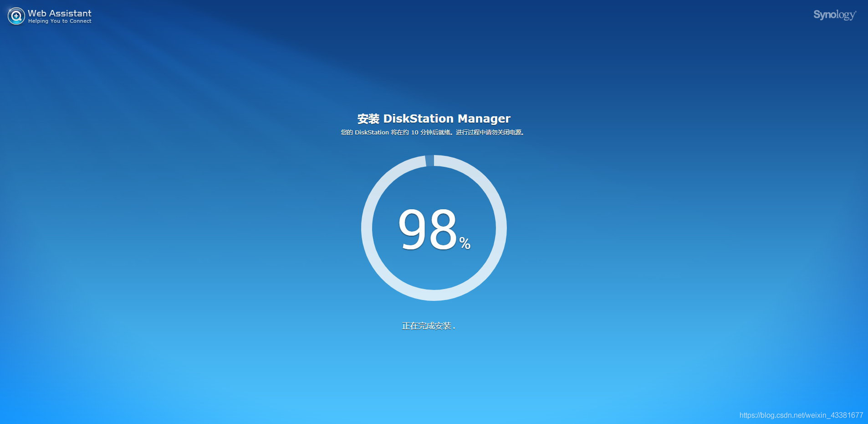Click the "您的 DiskStation" start of subtitle
This screenshot has width=868, height=424.
[x=364, y=133]
